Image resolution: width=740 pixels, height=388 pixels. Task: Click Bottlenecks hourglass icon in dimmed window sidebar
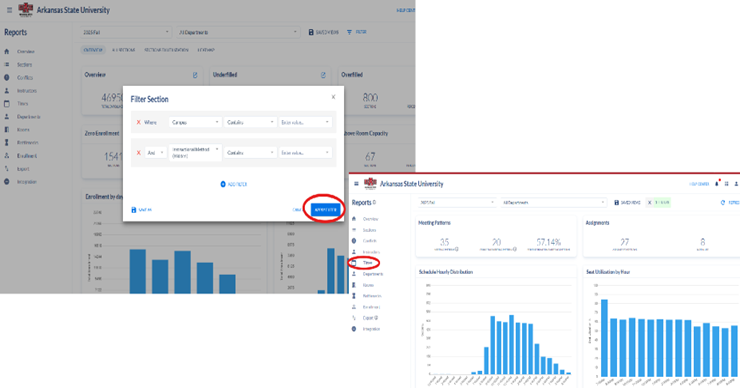pos(7,143)
